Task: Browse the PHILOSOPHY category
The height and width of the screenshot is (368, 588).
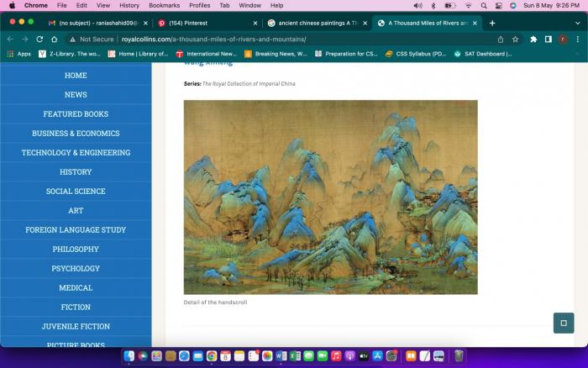Action: coord(76,250)
